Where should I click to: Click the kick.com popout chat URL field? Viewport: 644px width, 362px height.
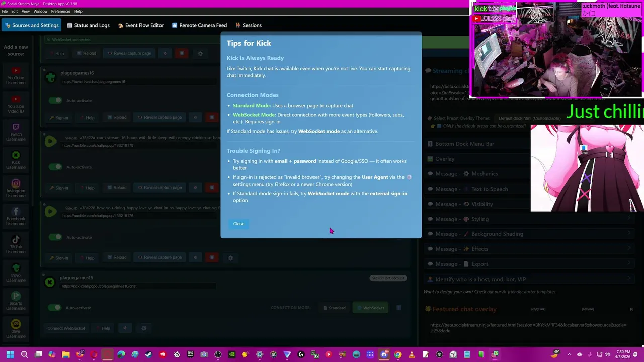coord(138,286)
